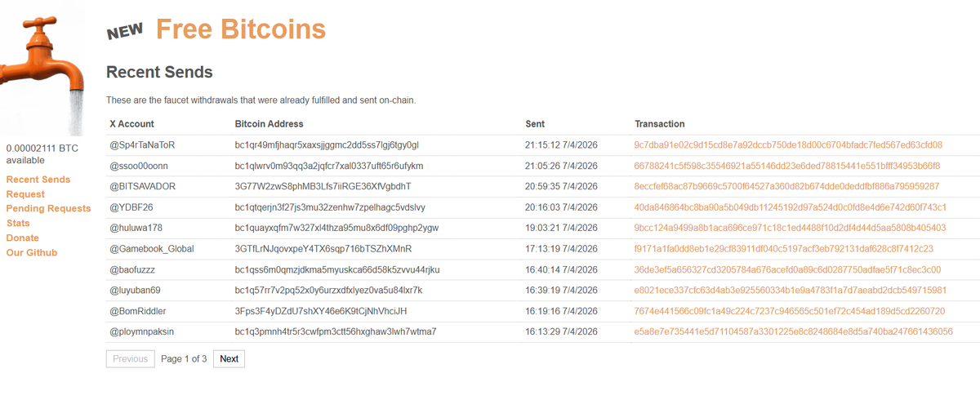This screenshot has height=400, width=980.
Task: Click the Bitcoin Address column header
Action: click(x=269, y=124)
